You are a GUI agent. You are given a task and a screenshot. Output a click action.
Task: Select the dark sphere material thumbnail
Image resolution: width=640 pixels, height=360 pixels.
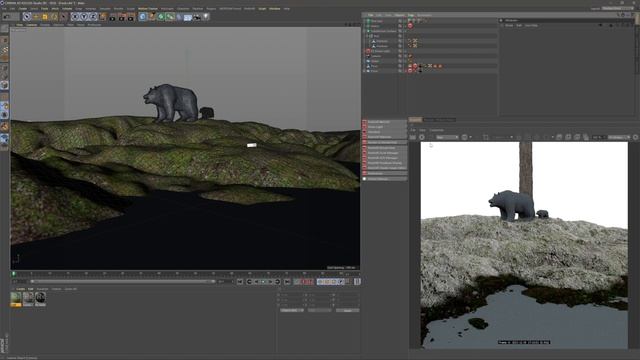pos(40,299)
